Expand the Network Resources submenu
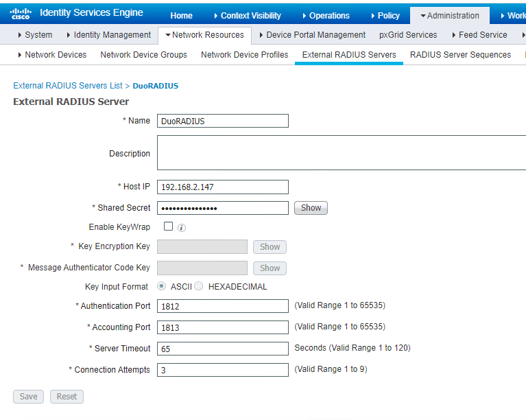This screenshot has width=526, height=420. click(x=204, y=35)
